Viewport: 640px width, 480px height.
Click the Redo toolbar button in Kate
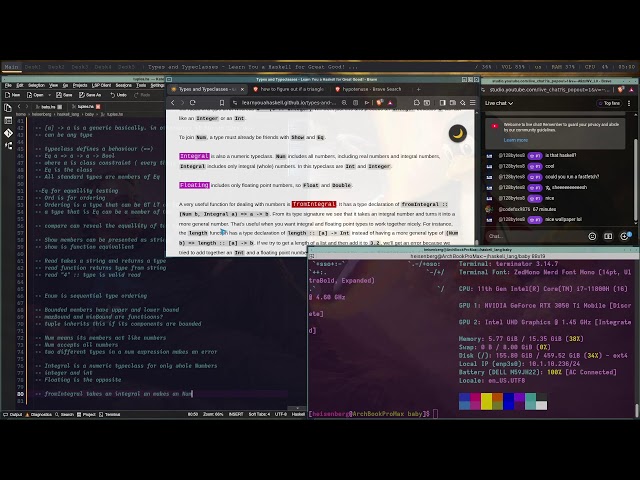pyautogui.click(x=142, y=95)
